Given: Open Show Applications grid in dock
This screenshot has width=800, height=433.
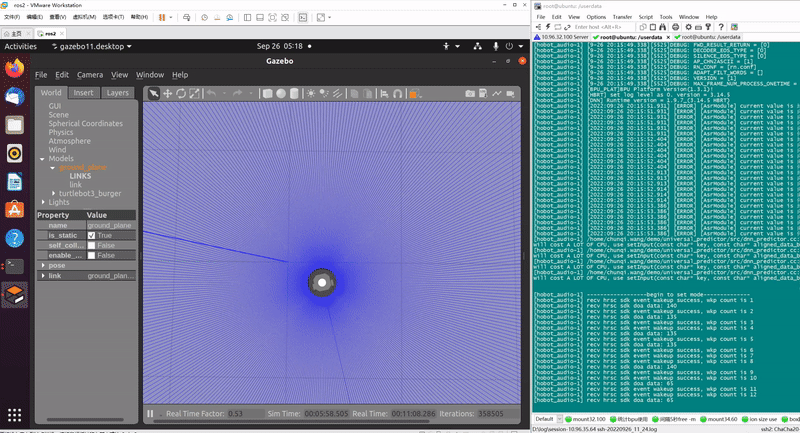Looking at the screenshot, I should pyautogui.click(x=14, y=415).
